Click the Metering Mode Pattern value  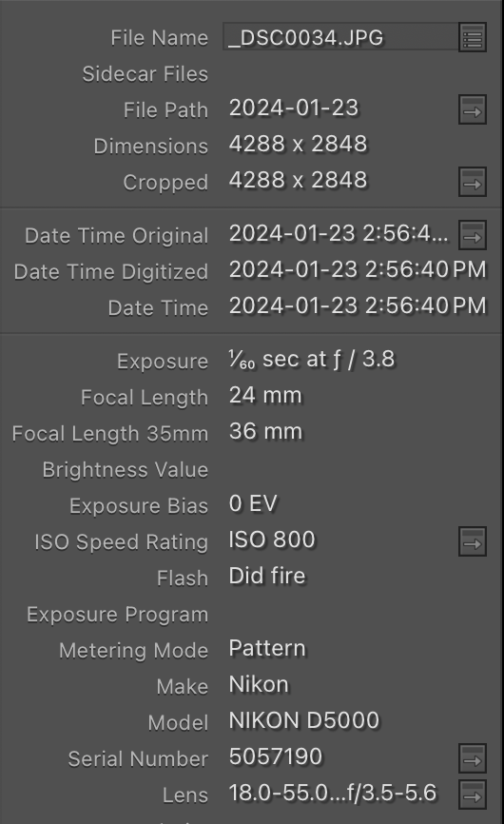click(266, 649)
